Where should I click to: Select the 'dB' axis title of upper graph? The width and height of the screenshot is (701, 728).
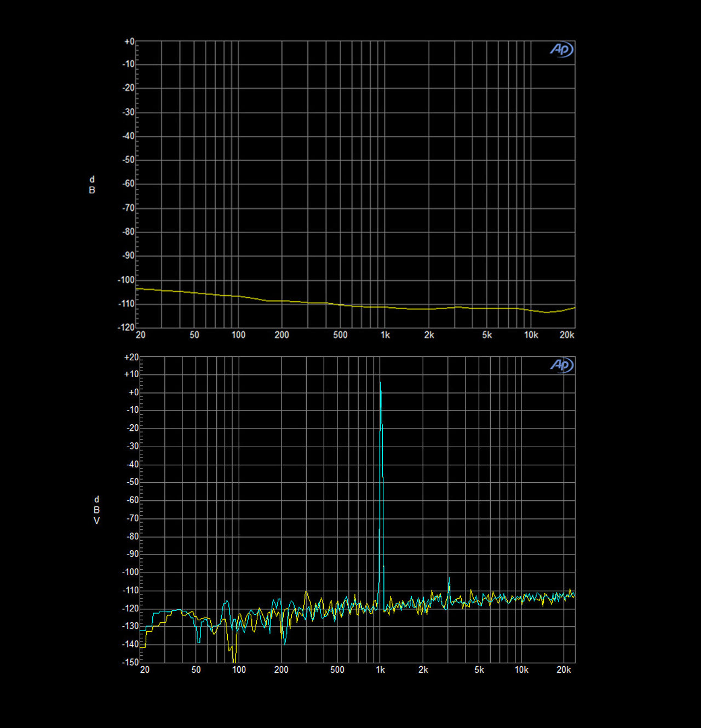tap(92, 185)
